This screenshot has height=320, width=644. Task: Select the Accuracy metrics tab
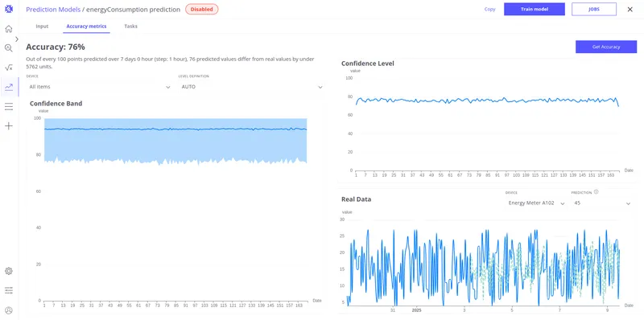point(86,27)
